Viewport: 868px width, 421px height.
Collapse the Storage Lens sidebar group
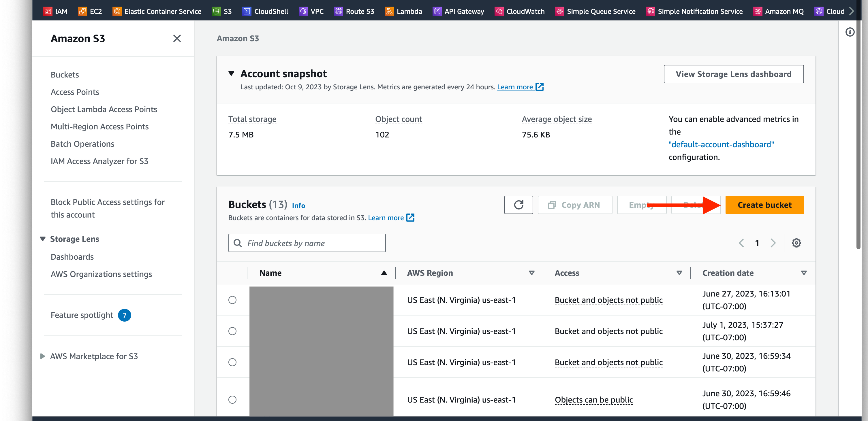(x=43, y=239)
